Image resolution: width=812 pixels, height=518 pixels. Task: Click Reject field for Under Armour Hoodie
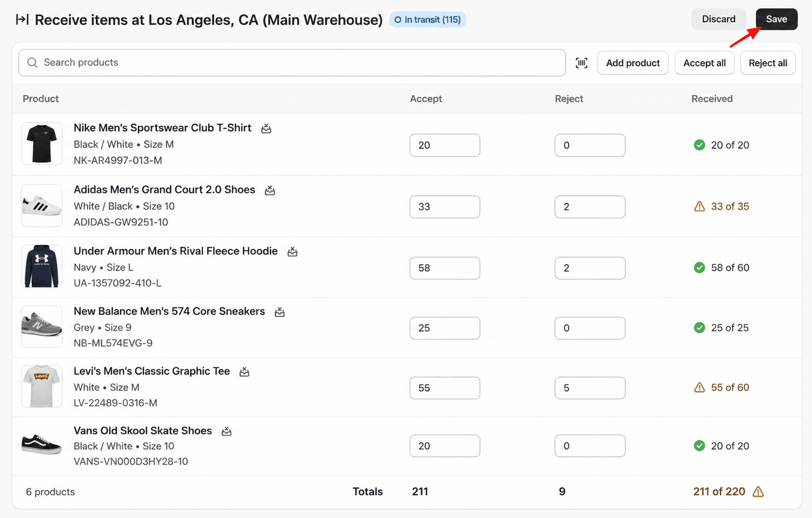point(590,268)
